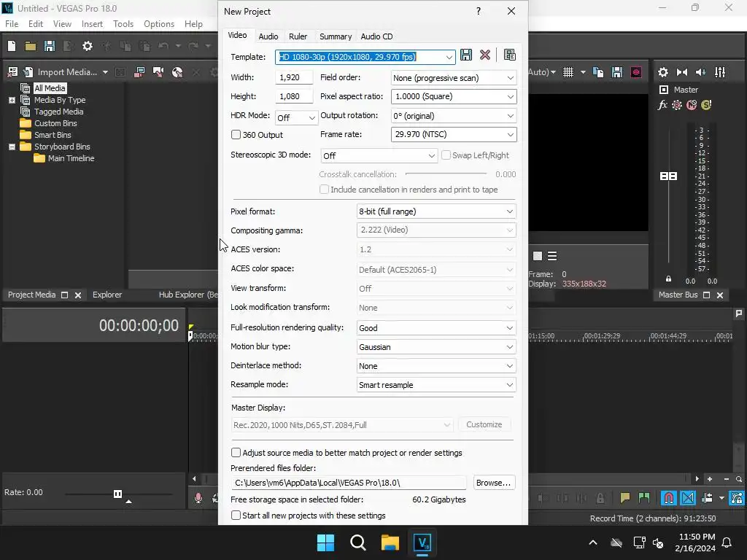Image resolution: width=747 pixels, height=560 pixels.
Task: Toggle the Master Bus automation R icon
Action: (x=676, y=105)
